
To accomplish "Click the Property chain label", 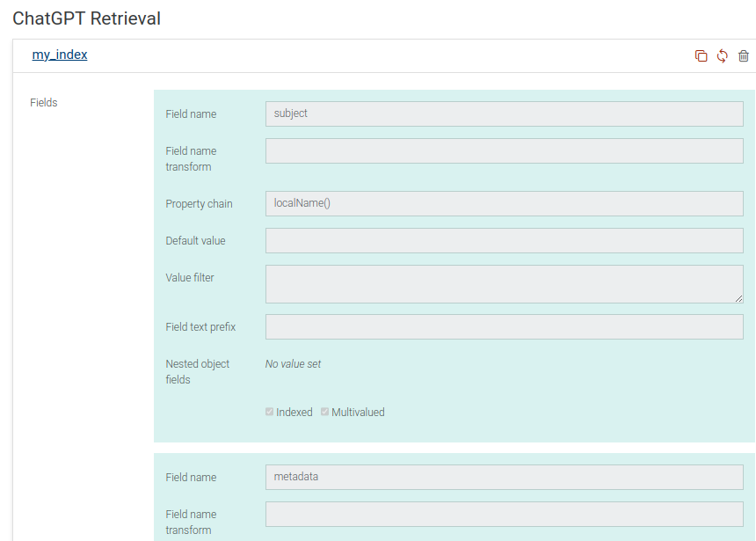I will tap(200, 204).
